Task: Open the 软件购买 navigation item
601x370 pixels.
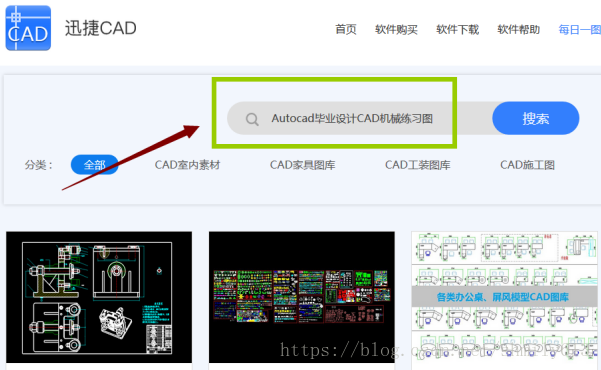Action: coord(396,30)
